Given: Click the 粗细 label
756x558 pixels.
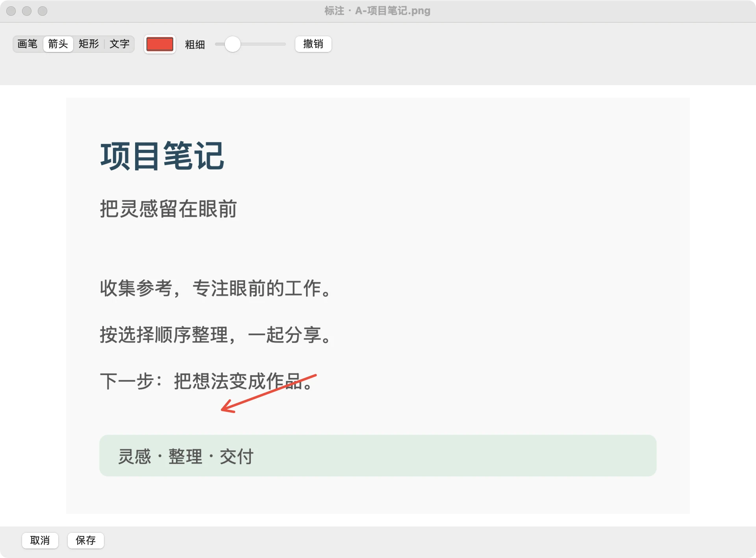Looking at the screenshot, I should (195, 45).
